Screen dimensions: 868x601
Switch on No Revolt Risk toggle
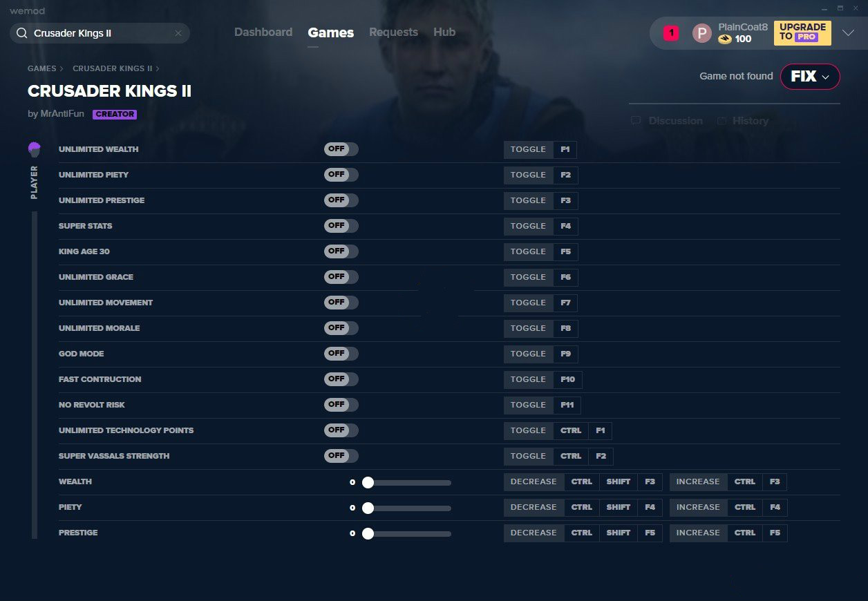[341, 405]
